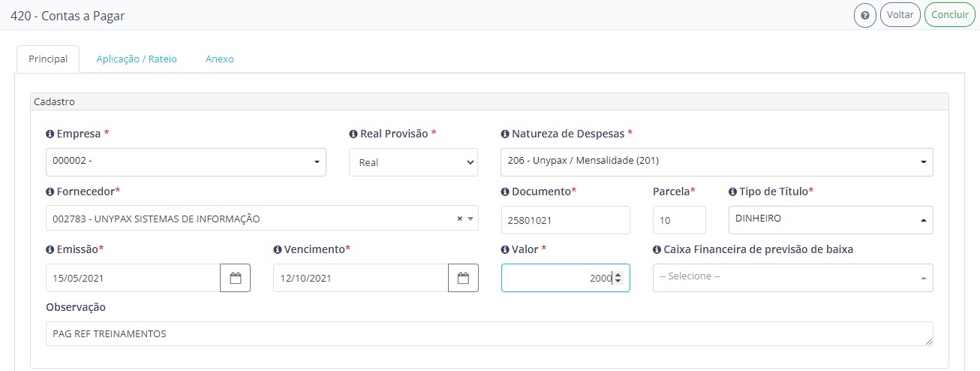Click the Observação text area
The width and height of the screenshot is (980, 371).
[x=489, y=334]
